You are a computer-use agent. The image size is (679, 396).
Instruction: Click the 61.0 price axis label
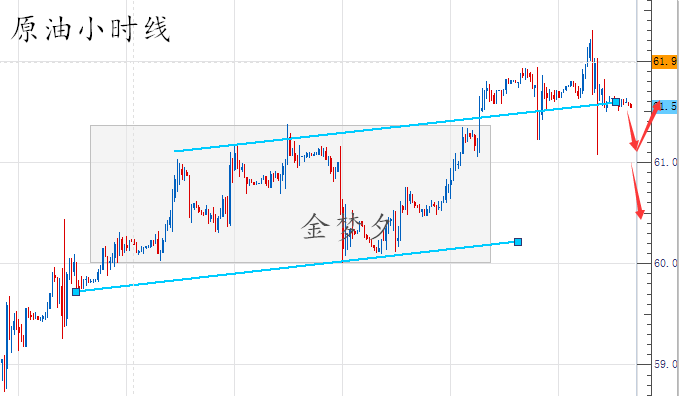coord(665,162)
